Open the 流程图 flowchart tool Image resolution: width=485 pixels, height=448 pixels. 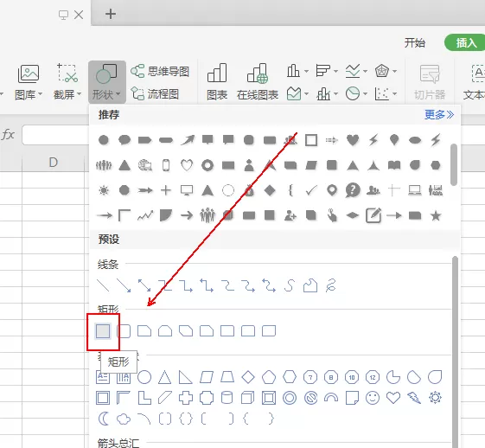155,93
